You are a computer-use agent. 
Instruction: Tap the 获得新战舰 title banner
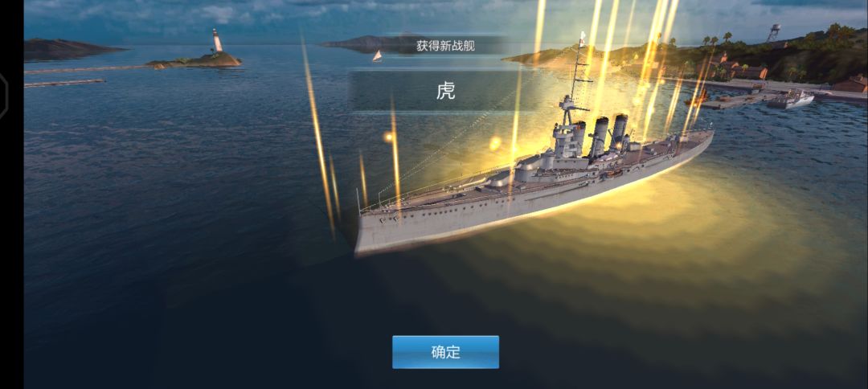coord(445,45)
